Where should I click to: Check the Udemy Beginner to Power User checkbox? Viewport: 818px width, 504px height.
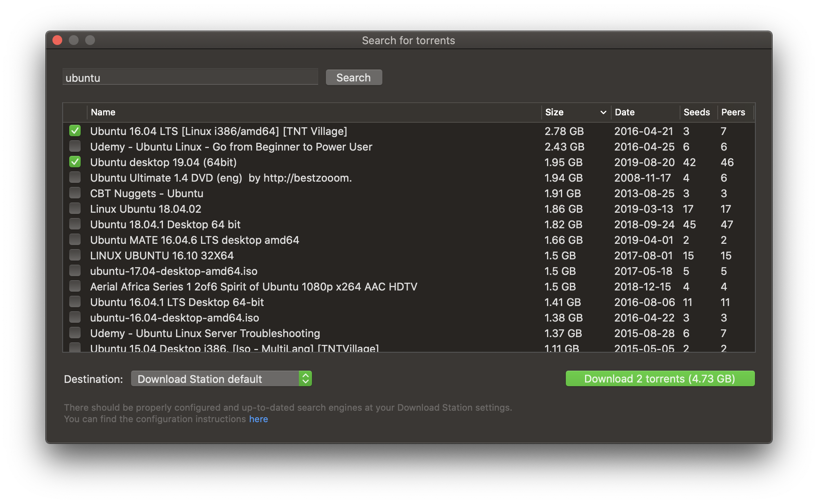coord(75,146)
